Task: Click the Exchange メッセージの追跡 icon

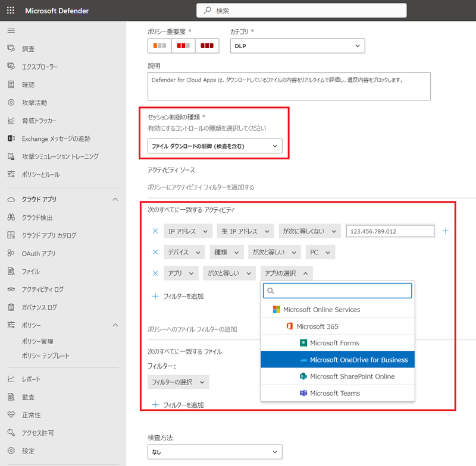Action: click(11, 138)
